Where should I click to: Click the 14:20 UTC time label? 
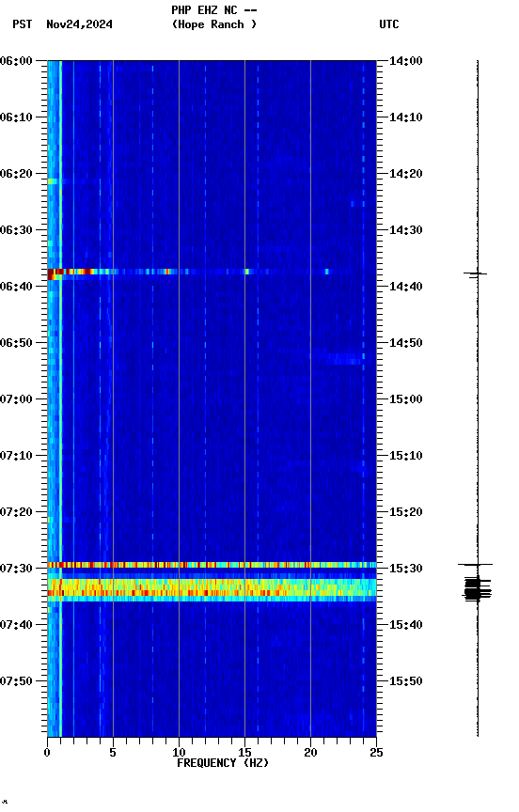406,174
